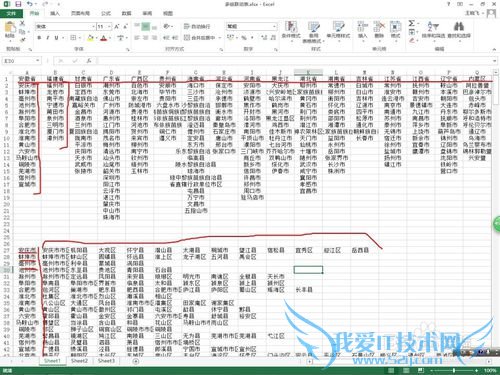Open the number format dropdown

[274, 26]
